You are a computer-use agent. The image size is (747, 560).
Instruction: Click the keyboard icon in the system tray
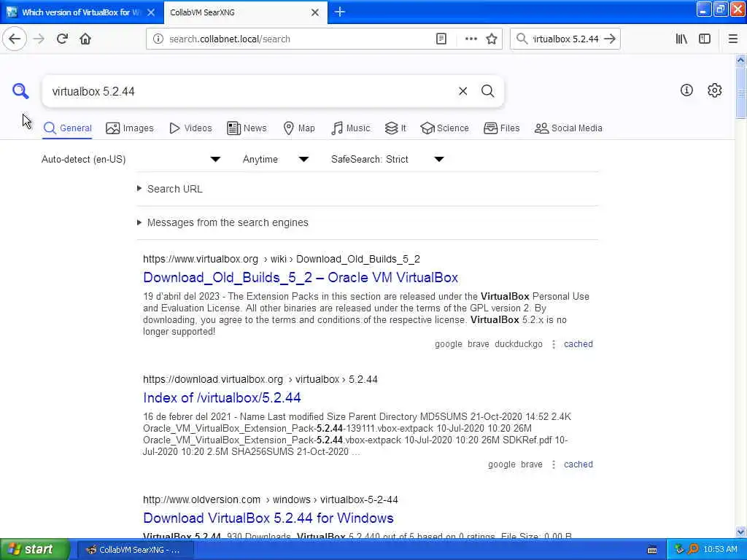[x=652, y=550]
